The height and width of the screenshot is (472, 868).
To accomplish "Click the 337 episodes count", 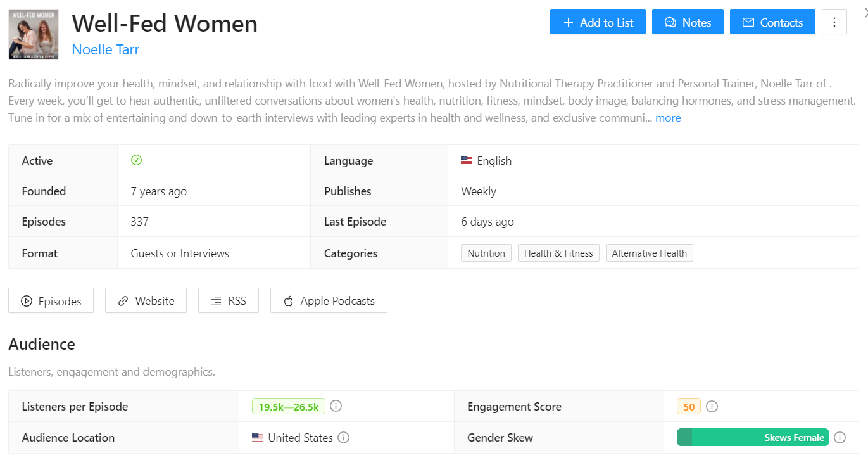I will click(140, 221).
